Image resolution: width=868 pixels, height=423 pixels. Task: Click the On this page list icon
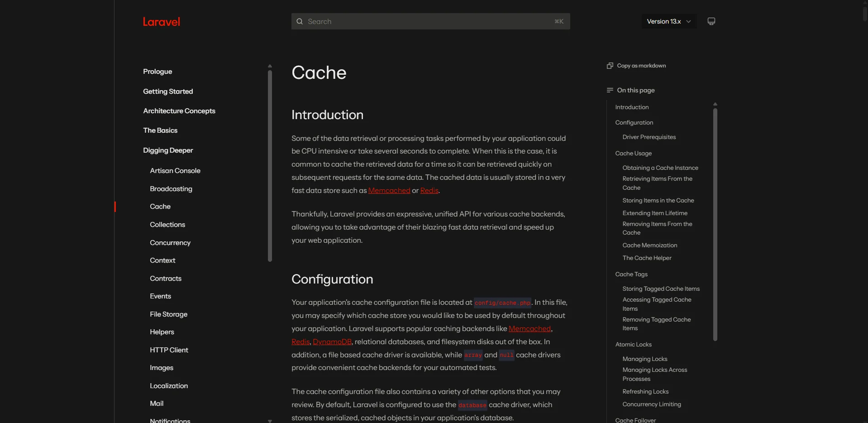610,90
